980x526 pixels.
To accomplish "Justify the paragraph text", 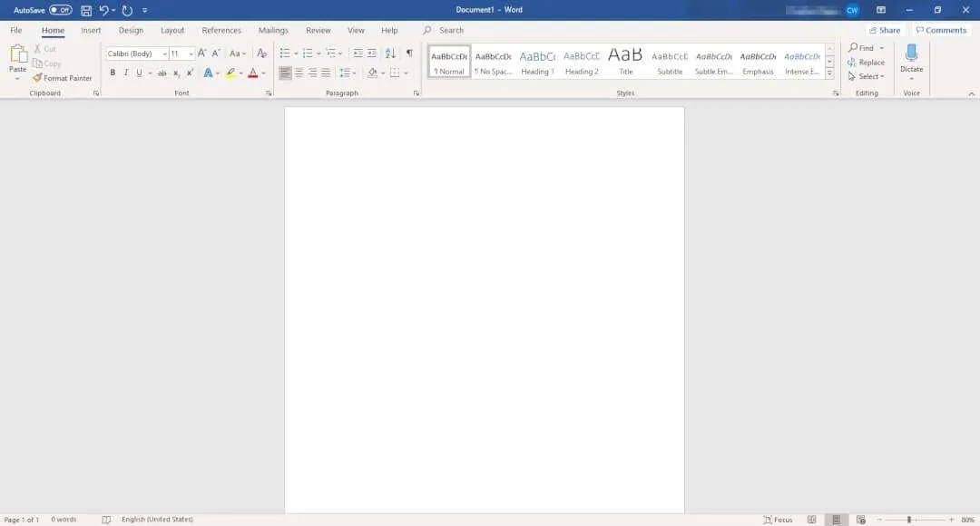I will pos(326,73).
